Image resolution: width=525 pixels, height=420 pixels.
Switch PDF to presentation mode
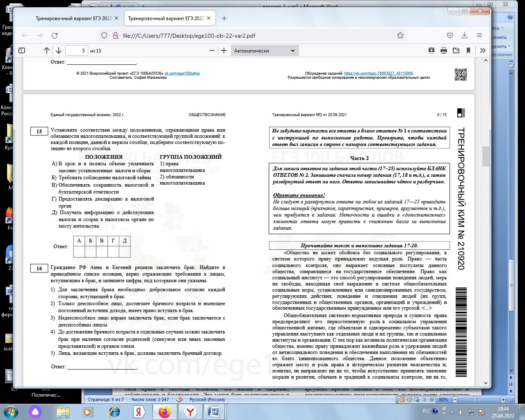[x=431, y=50]
